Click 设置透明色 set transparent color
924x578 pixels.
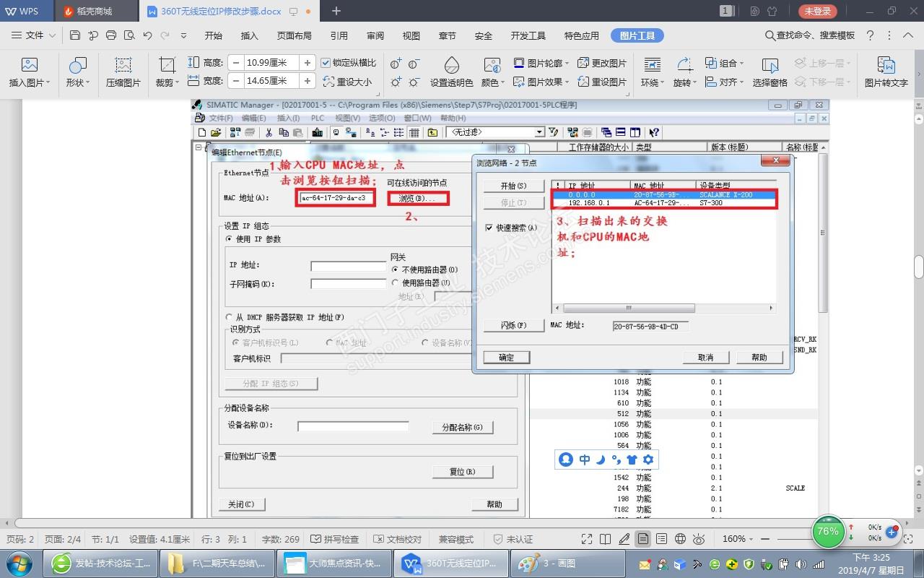tap(452, 73)
